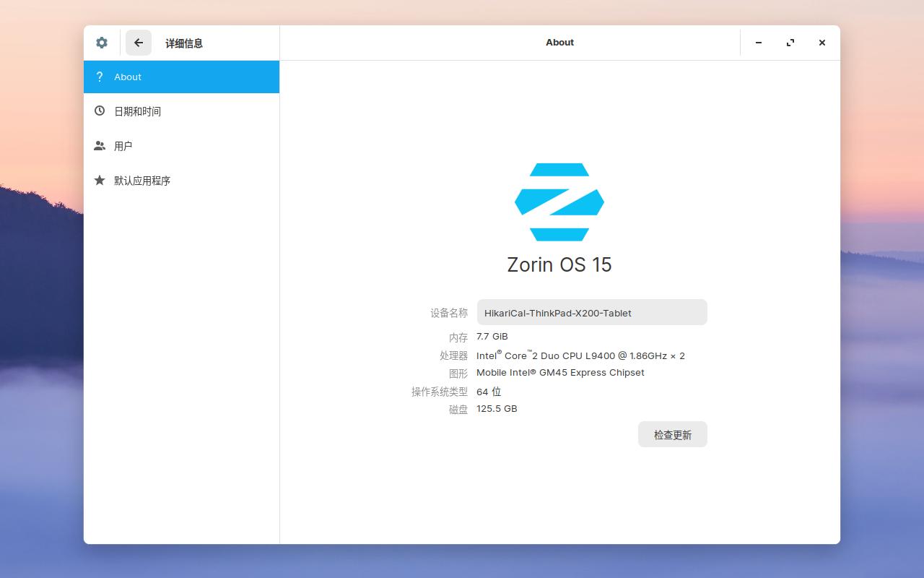The height and width of the screenshot is (578, 924).
Task: Select About in the sidebar
Action: (128, 77)
